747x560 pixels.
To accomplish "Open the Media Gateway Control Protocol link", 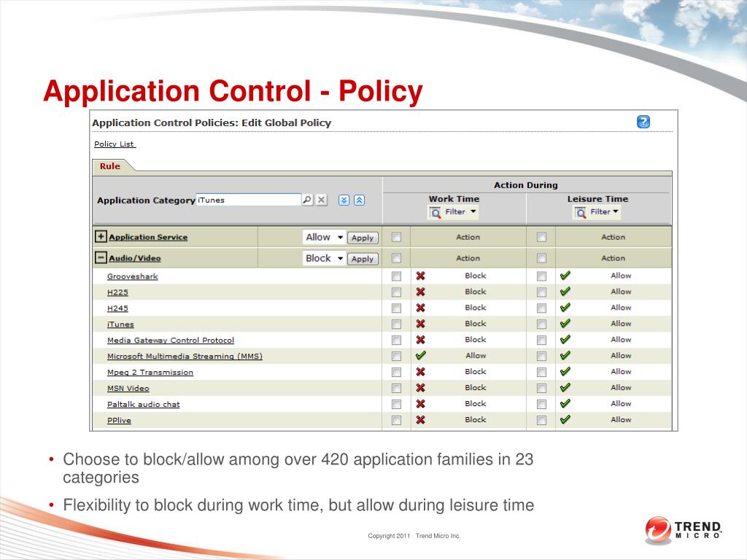I will [171, 340].
